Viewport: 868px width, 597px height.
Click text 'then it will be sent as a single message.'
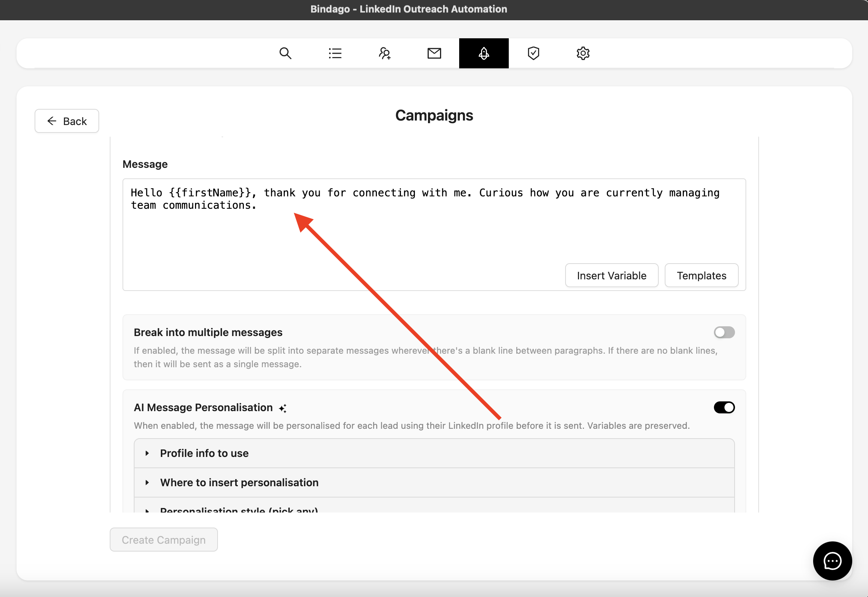[x=218, y=364]
